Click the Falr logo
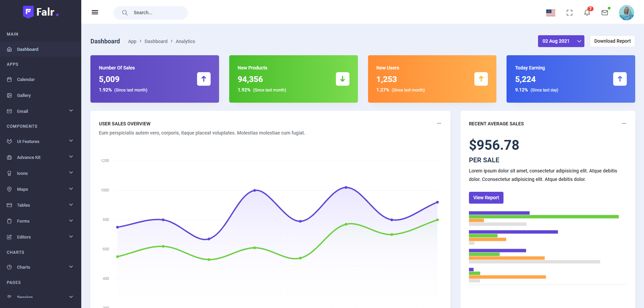The height and width of the screenshot is (308, 644). coord(41,12)
